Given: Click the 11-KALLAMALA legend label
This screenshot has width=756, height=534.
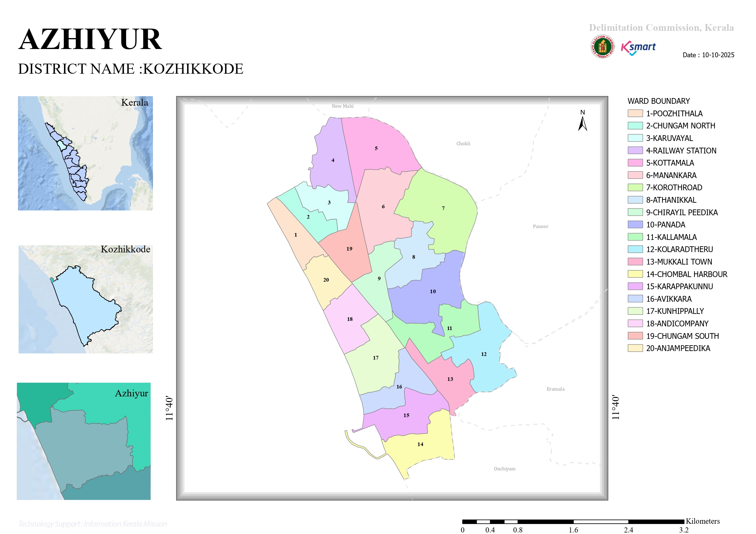Looking at the screenshot, I should (x=671, y=237).
